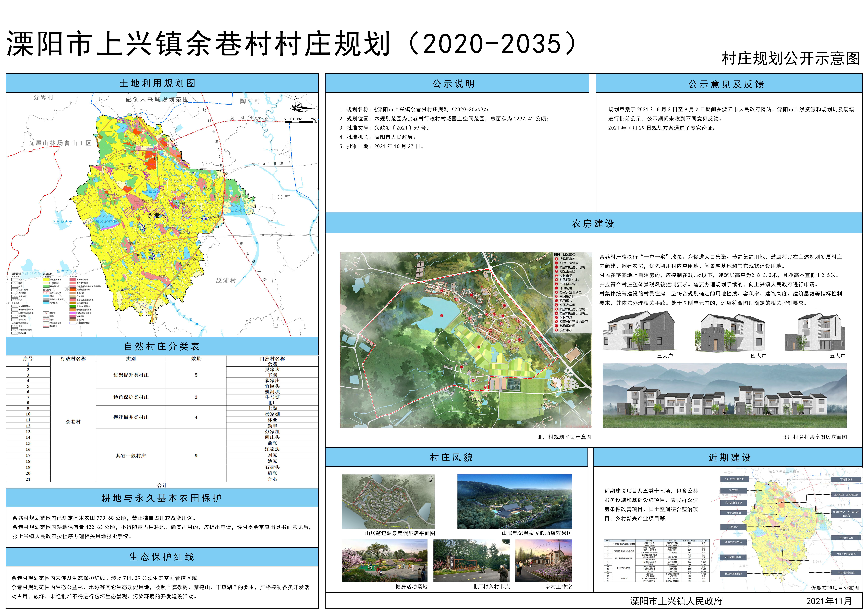
Task: Click the 瓦屋山林场曹山工区 map label
Action: tap(60, 143)
